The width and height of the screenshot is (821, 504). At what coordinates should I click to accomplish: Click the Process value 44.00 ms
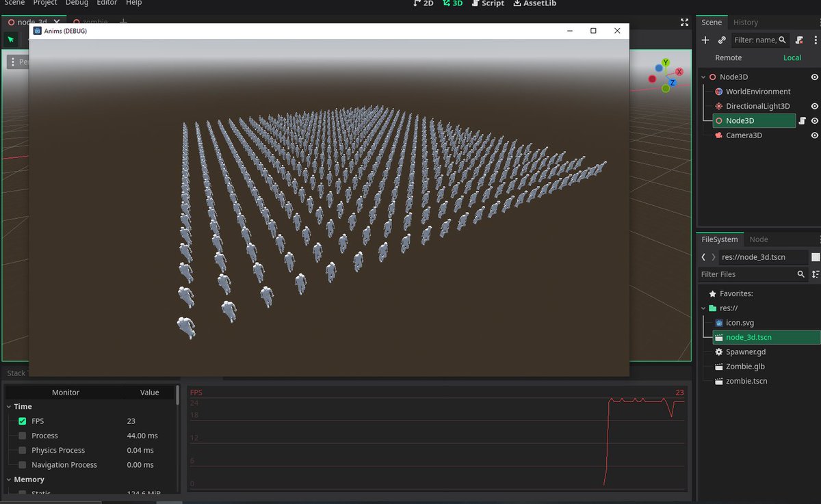pyautogui.click(x=142, y=436)
